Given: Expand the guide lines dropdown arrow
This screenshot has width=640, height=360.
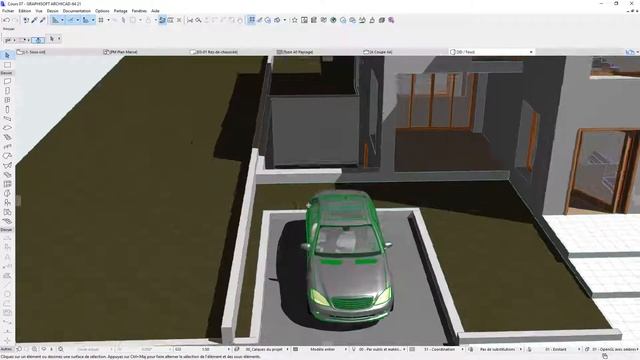Looking at the screenshot, I should (62, 20).
